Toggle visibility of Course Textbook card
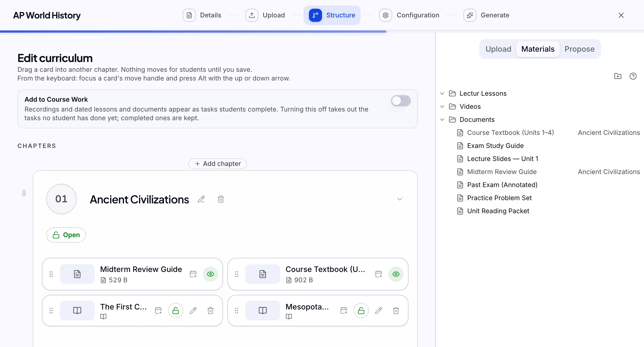This screenshot has height=347, width=644. [x=396, y=274]
